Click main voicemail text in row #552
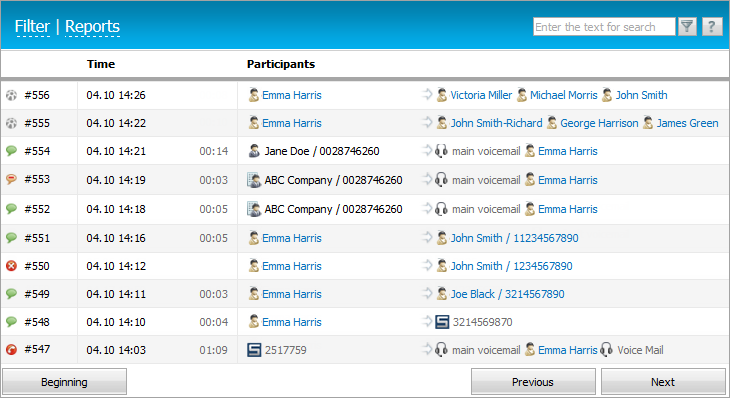 click(x=486, y=209)
